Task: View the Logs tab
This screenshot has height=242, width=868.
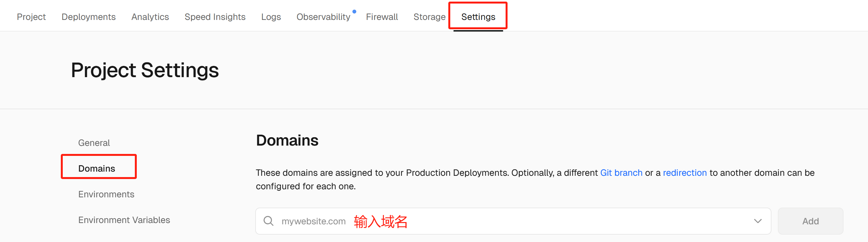Action: coord(271,17)
